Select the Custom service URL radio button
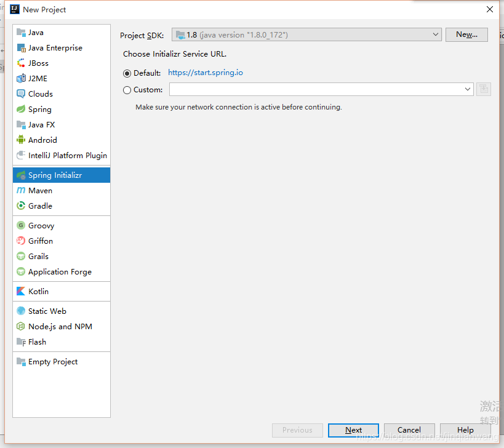The image size is (504, 448). click(127, 90)
